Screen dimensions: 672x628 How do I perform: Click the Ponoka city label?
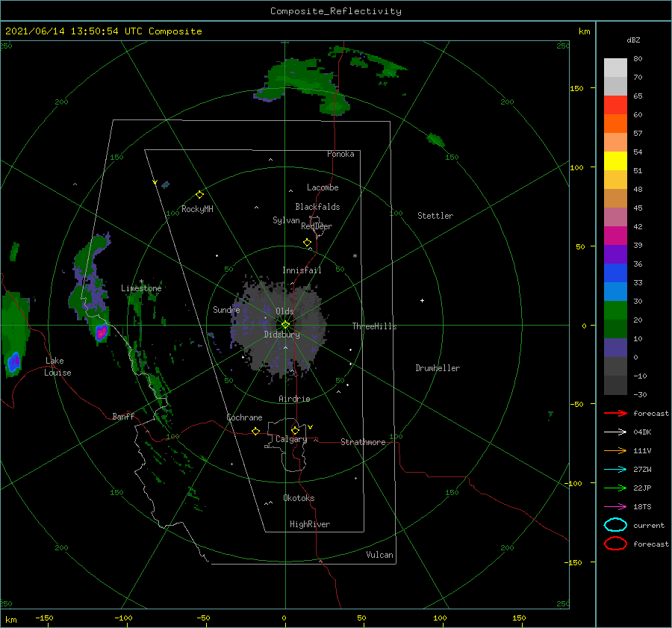(x=340, y=154)
